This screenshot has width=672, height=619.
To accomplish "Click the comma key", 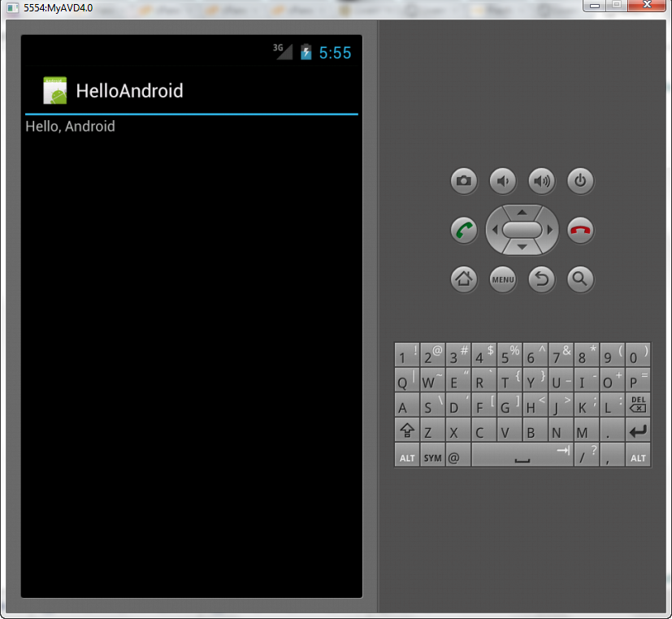I will coord(613,455).
